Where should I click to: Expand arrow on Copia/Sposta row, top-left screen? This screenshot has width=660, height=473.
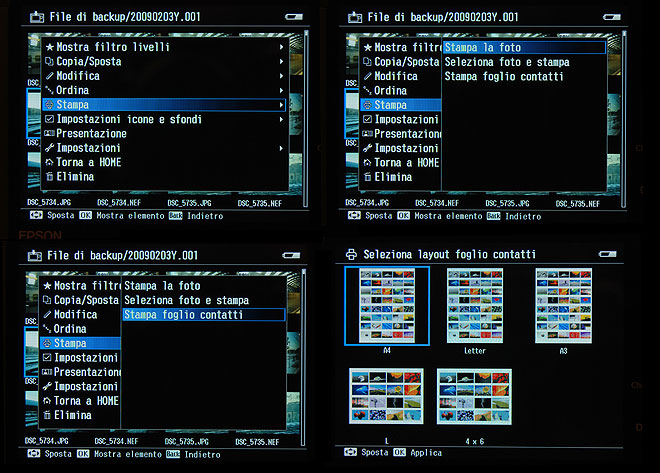coord(281,61)
